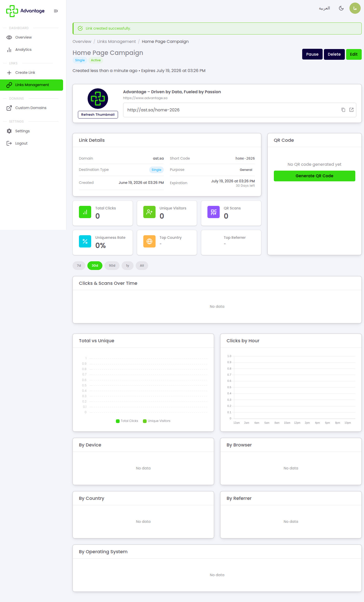Toggle Unique Visitors legend swatch
Screen dimensions: 364x602
[x=145, y=421]
